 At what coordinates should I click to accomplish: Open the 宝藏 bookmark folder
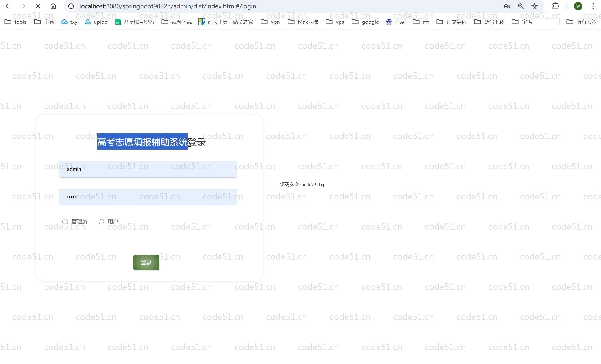click(44, 22)
